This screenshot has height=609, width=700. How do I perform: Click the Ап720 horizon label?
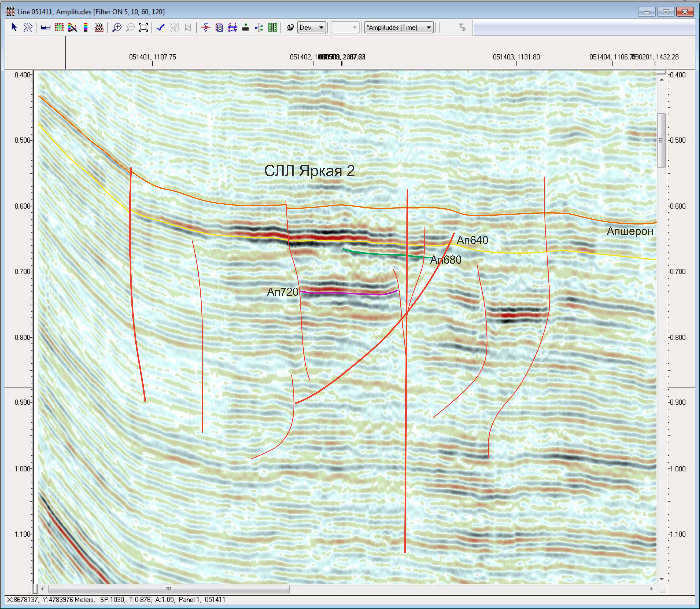coord(282,292)
